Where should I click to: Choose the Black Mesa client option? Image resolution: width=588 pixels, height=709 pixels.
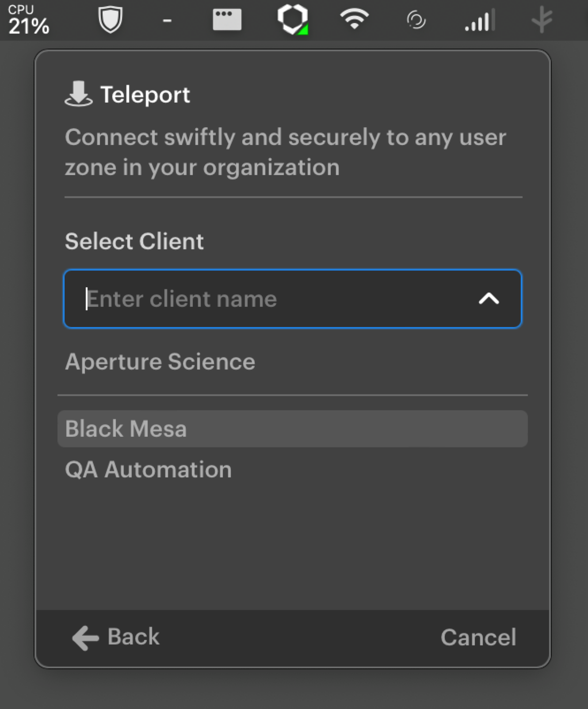293,429
